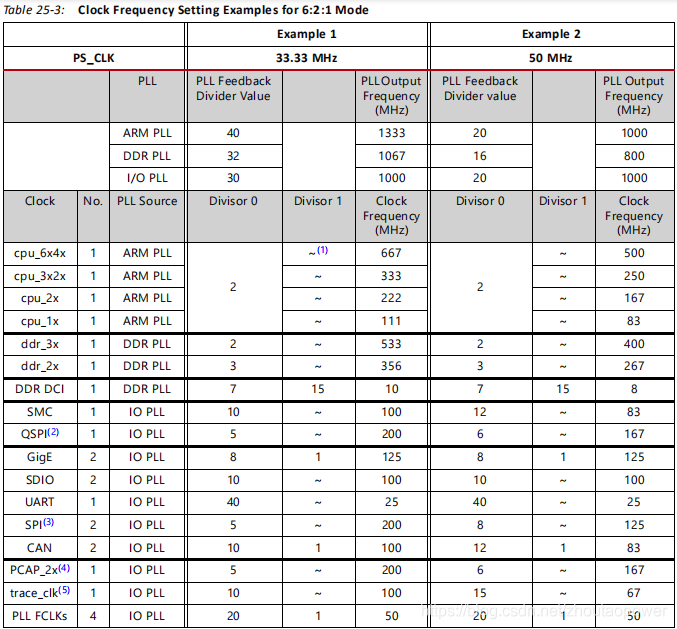Viewport: 677px width, 629px height.
Task: Click the trace_clk Example 2 frequency '67'
Action: 634,593
